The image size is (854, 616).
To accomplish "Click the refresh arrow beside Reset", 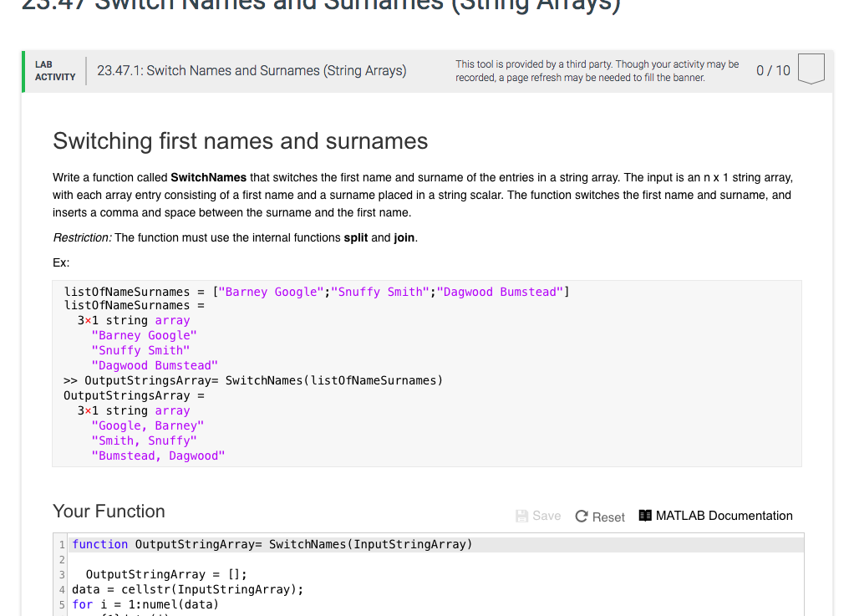I will tap(580, 515).
